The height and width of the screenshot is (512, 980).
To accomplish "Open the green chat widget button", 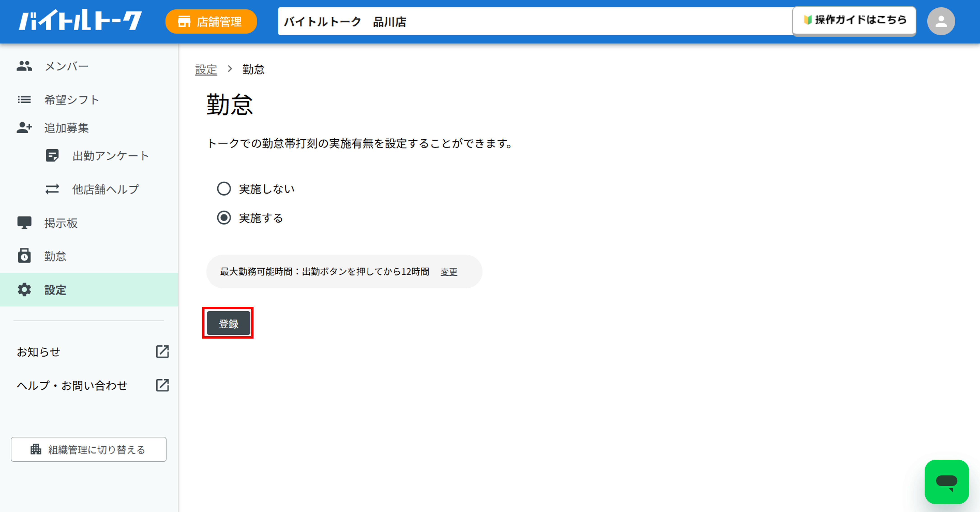I will (947, 482).
